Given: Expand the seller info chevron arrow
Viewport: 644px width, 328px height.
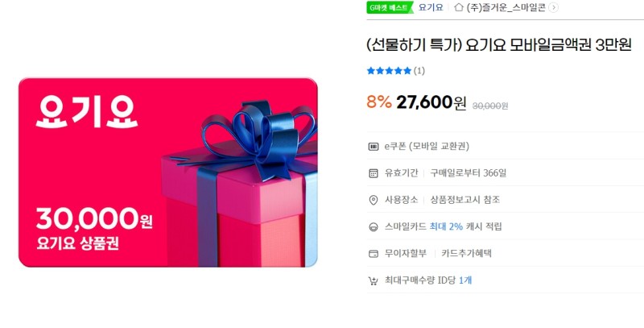Looking at the screenshot, I should pos(553,7).
